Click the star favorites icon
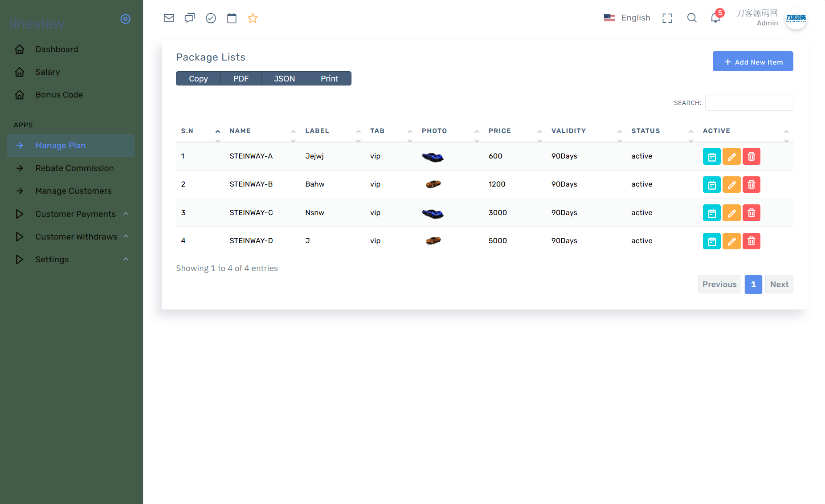This screenshot has height=504, width=825. tap(253, 18)
